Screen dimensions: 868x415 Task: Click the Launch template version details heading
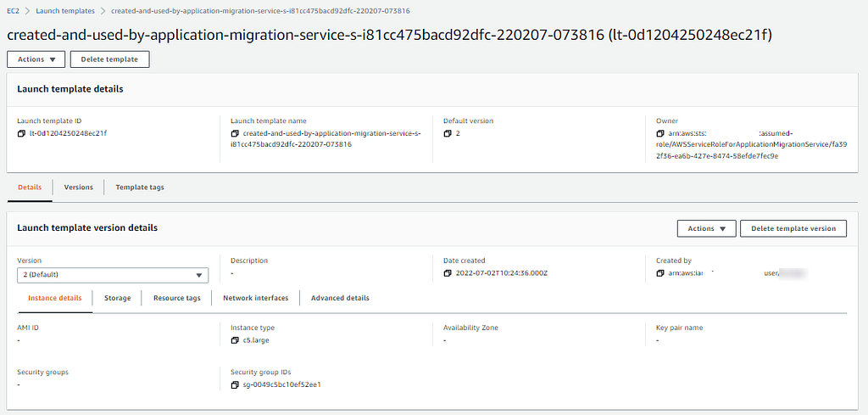pos(87,227)
